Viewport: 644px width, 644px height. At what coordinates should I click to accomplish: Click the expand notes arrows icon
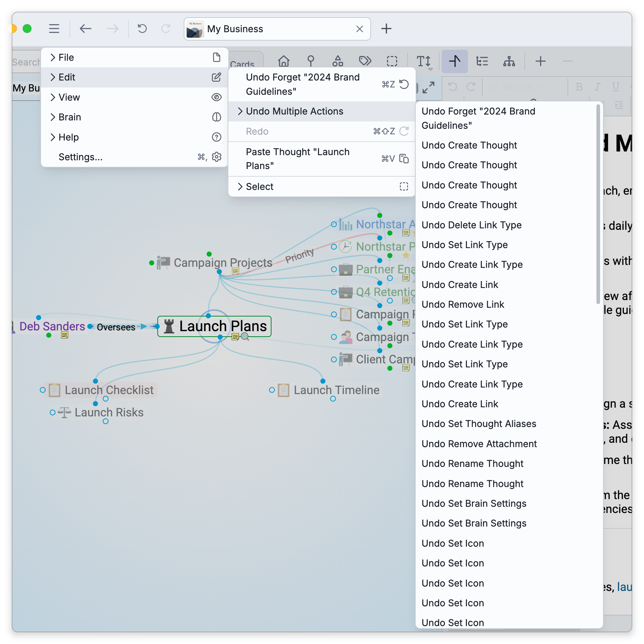tap(428, 87)
